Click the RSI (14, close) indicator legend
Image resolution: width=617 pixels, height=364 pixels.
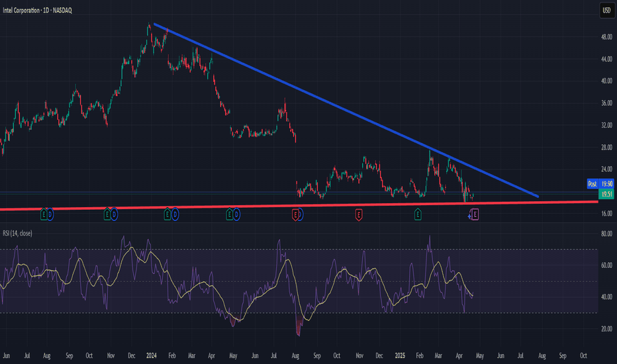[17, 234]
